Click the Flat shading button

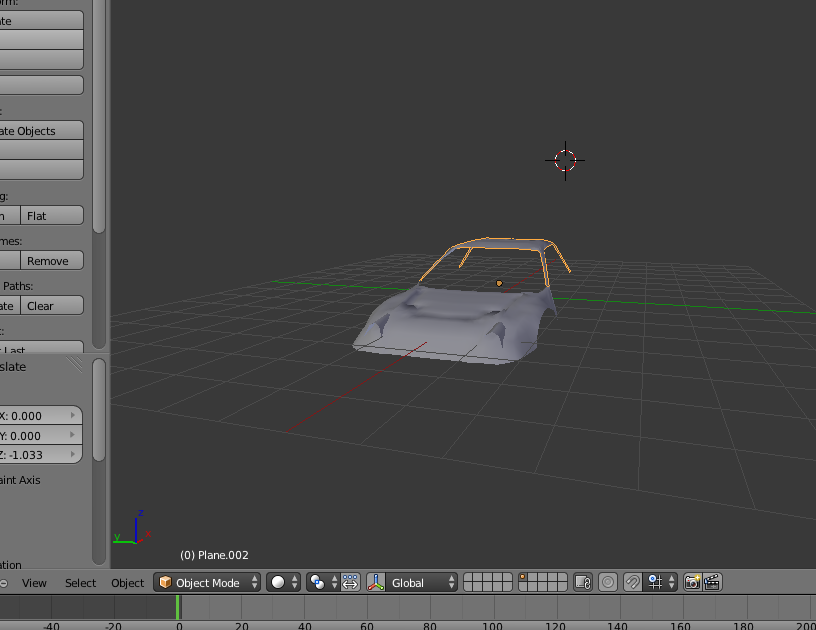point(52,215)
